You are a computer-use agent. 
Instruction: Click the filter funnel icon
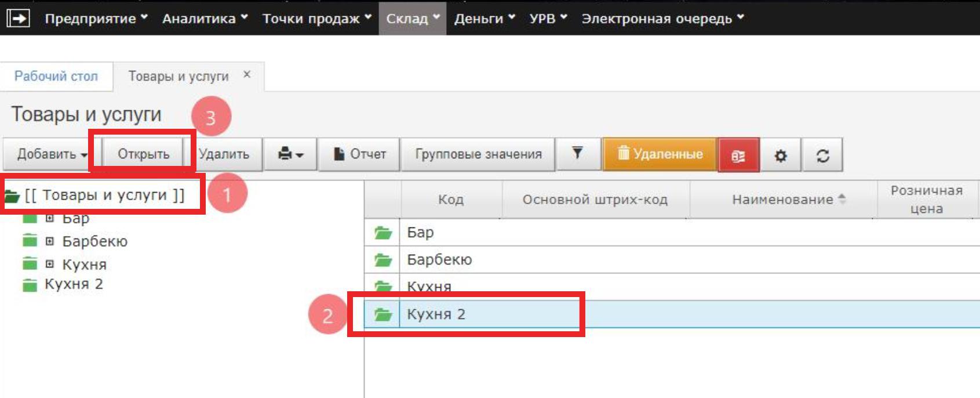(577, 154)
